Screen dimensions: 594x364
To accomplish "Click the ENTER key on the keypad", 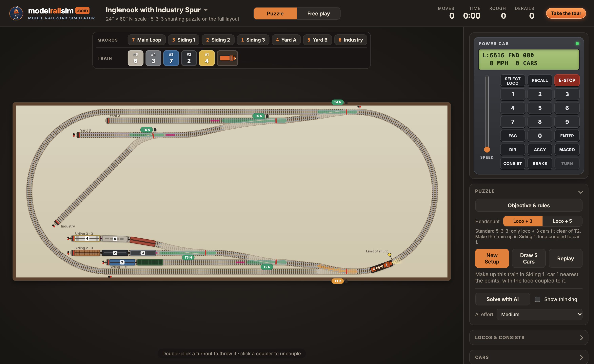I will point(567,136).
